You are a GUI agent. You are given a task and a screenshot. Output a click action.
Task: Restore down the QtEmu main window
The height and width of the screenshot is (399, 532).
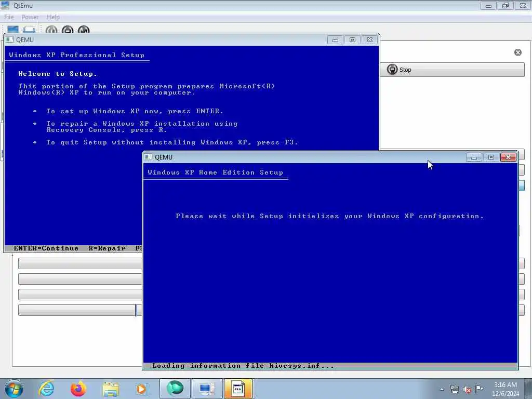point(506,5)
